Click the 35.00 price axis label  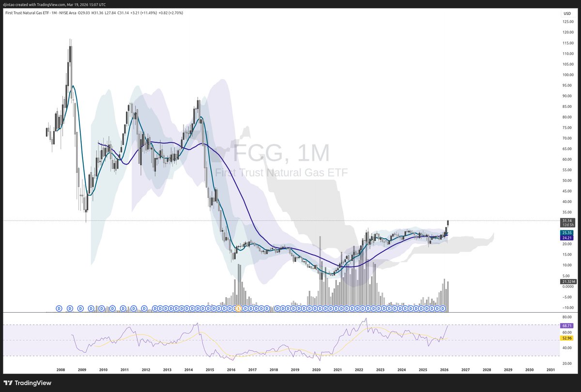pos(568,212)
